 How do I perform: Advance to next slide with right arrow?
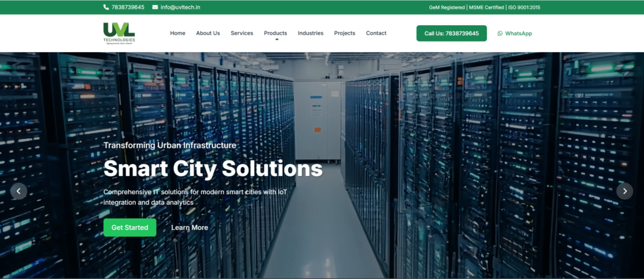625,191
